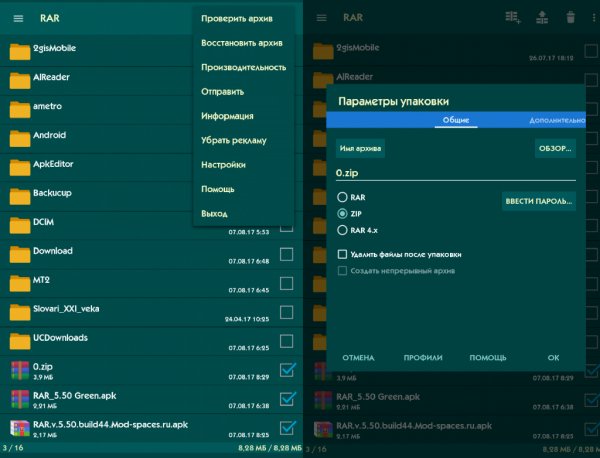Image resolution: width=600 pixels, height=458 pixels.
Task: Open the MT2 folder icon
Action: (x=20, y=283)
